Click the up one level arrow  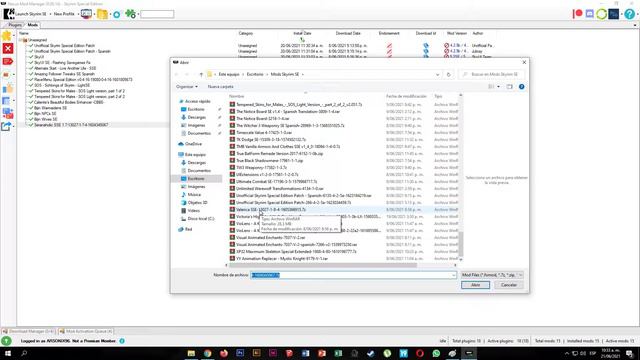201,74
